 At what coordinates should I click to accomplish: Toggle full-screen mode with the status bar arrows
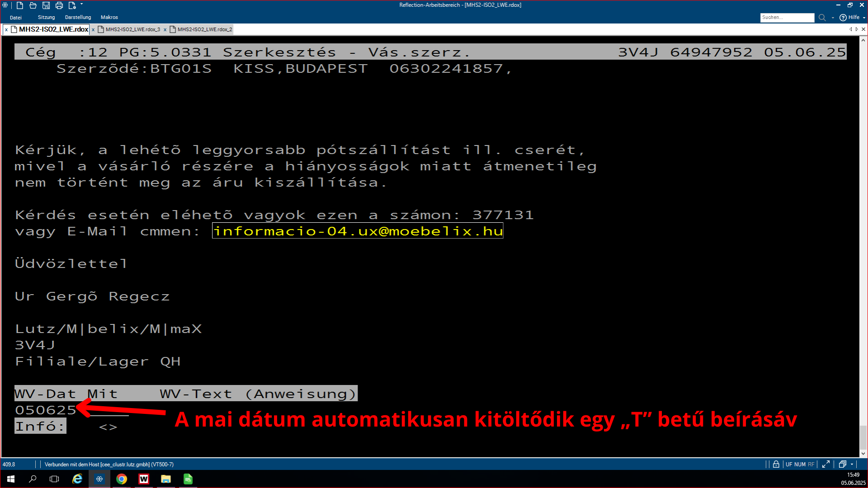pyautogui.click(x=826, y=465)
